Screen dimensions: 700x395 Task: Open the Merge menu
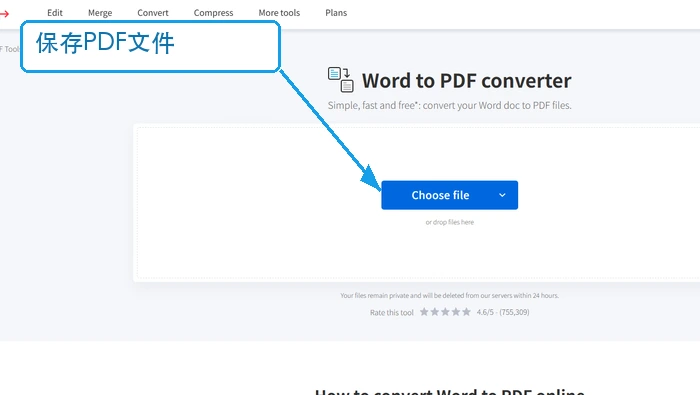[100, 13]
